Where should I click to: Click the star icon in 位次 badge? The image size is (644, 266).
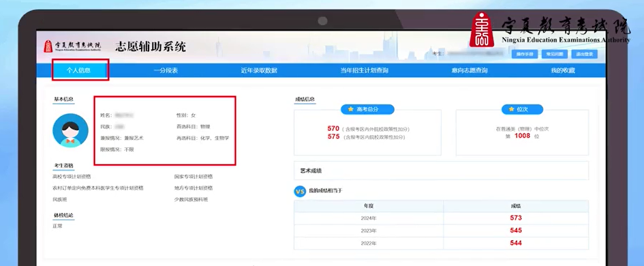click(511, 109)
